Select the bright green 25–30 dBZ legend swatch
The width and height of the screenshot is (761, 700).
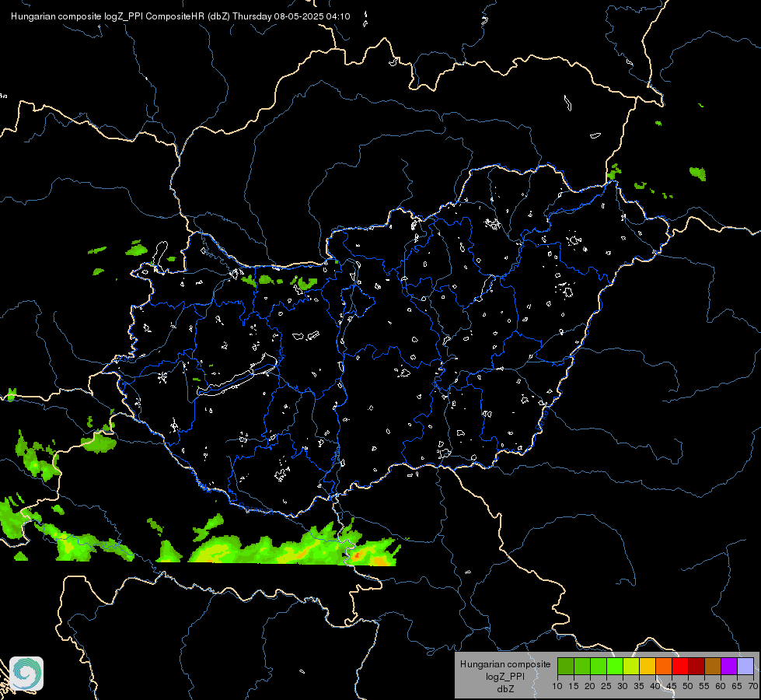pos(615,666)
